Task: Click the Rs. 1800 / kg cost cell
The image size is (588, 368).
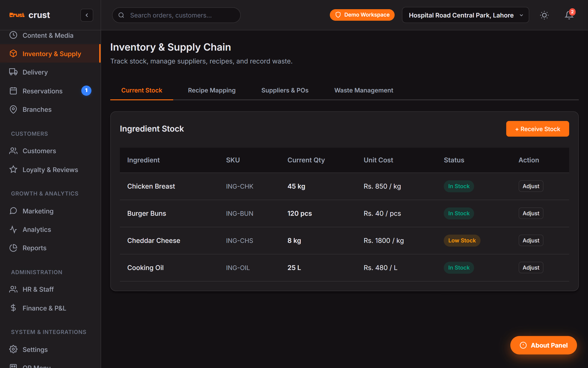Action: click(x=384, y=241)
